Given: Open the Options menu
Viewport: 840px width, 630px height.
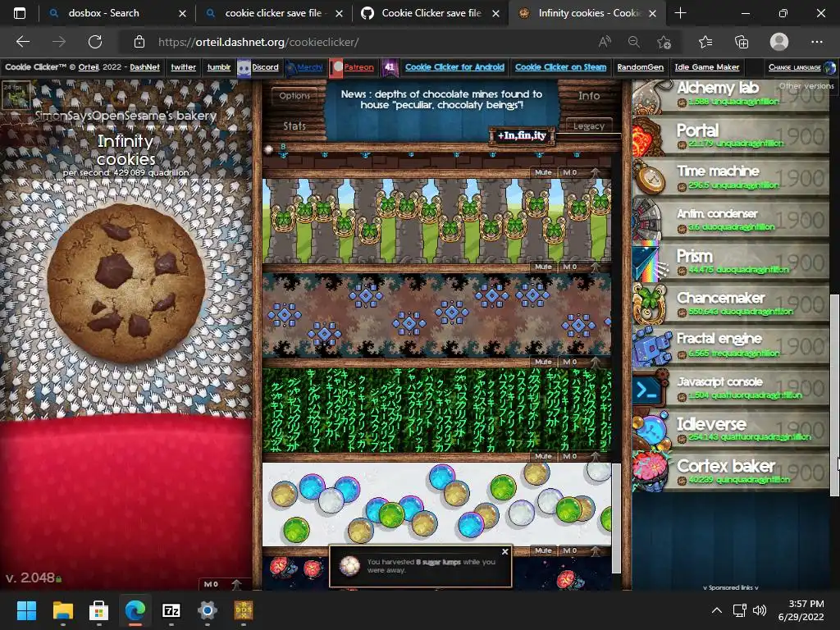Looking at the screenshot, I should (294, 96).
